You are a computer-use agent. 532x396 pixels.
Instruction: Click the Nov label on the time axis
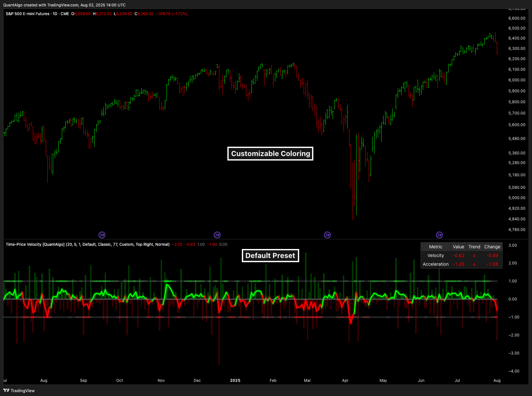coord(161,381)
